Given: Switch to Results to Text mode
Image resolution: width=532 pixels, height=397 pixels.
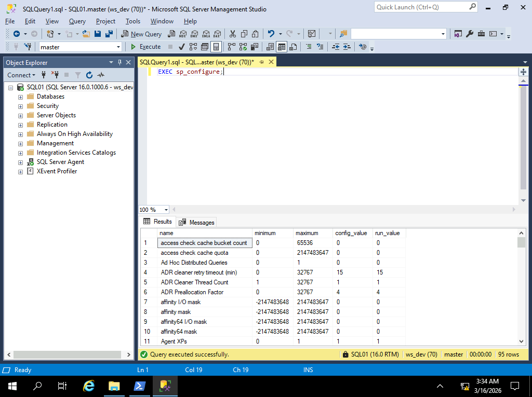Looking at the screenshot, I should coord(270,47).
